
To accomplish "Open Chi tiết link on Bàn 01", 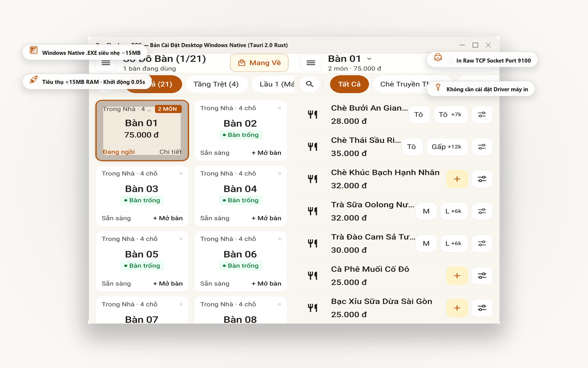I will 171,152.
